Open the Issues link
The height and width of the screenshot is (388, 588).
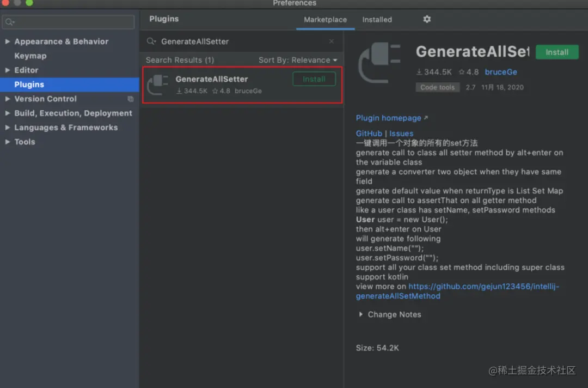point(401,134)
